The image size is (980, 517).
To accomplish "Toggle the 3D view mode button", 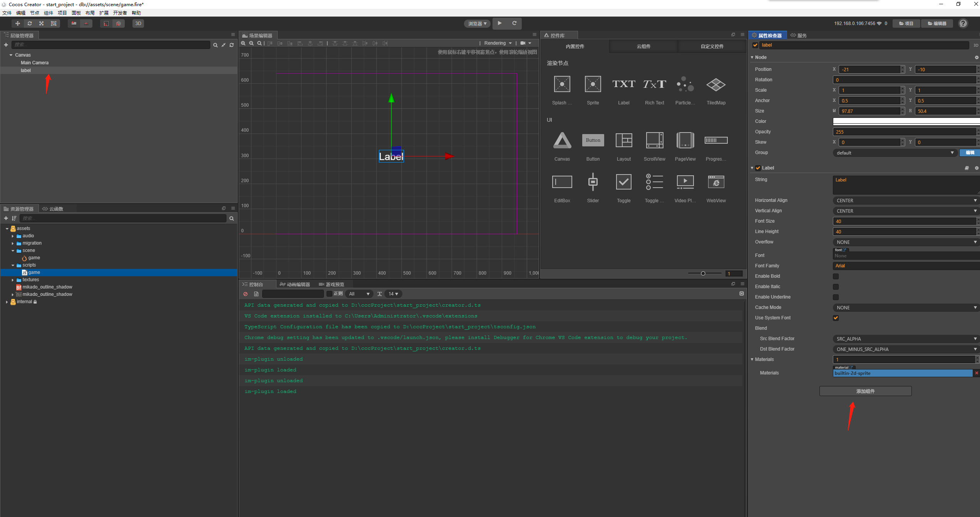I will click(138, 23).
